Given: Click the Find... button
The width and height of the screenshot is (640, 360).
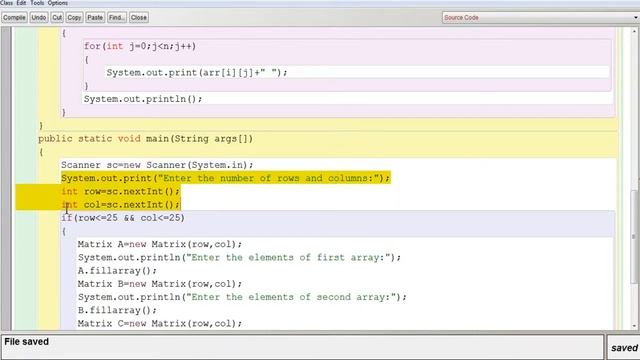Looking at the screenshot, I should 117,18.
